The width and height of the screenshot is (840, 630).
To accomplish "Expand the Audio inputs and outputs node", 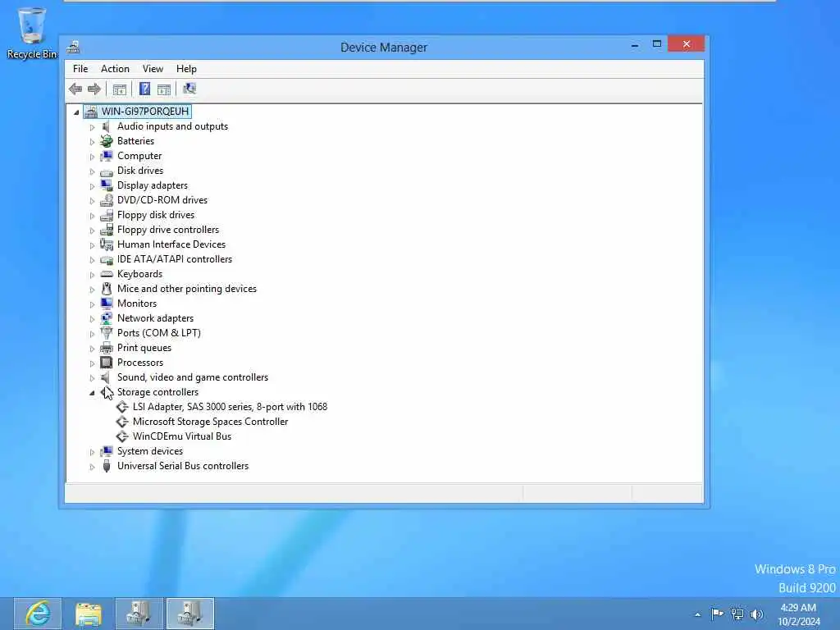I will (x=92, y=127).
